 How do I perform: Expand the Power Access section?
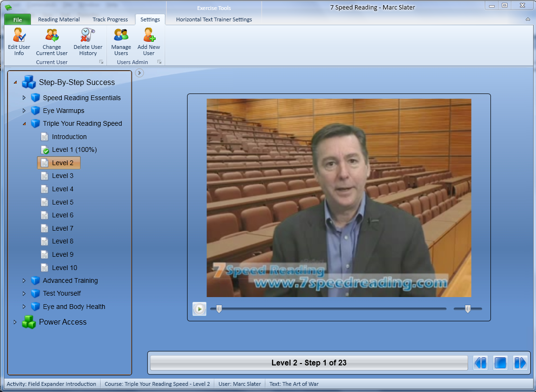click(x=15, y=322)
